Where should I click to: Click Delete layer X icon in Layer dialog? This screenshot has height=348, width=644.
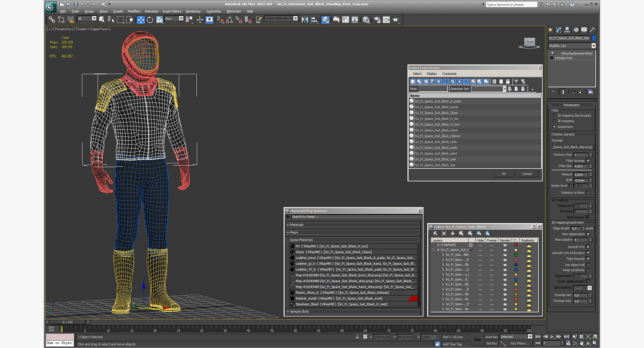(x=444, y=234)
